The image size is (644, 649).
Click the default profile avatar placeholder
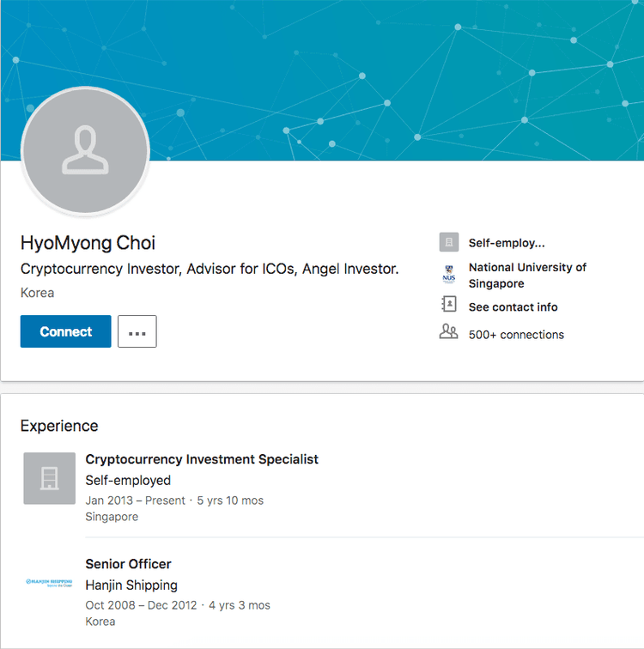[85, 151]
